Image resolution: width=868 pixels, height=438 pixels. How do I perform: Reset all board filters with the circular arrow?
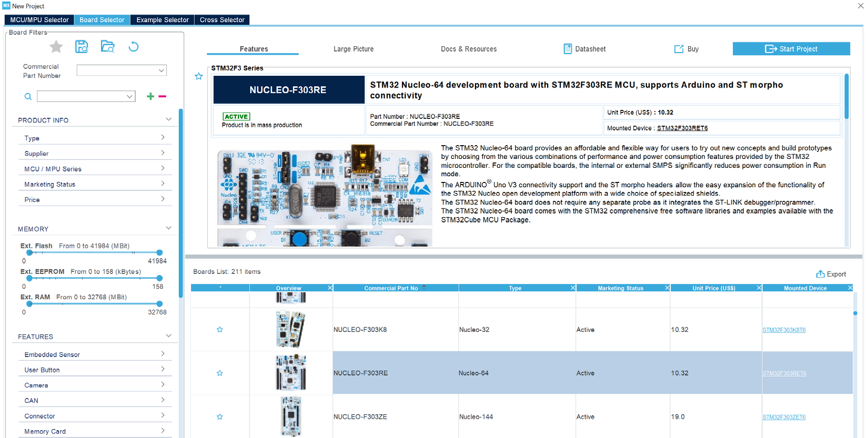point(134,47)
